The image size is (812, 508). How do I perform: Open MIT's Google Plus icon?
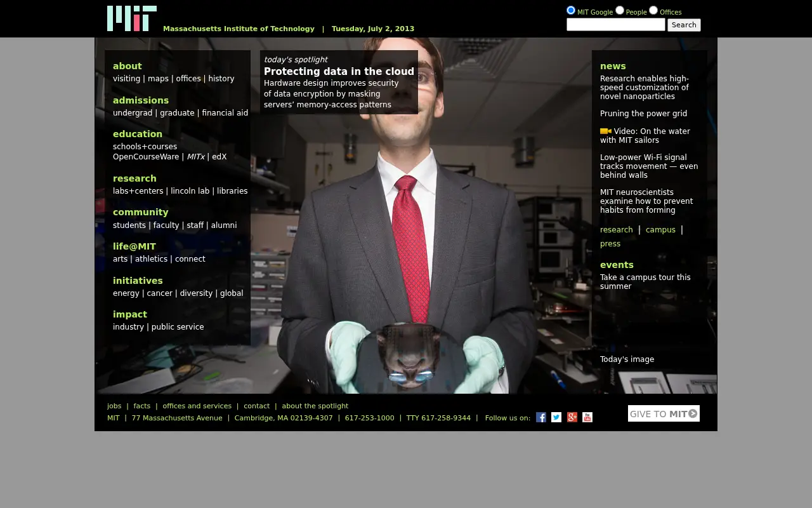[x=572, y=417]
